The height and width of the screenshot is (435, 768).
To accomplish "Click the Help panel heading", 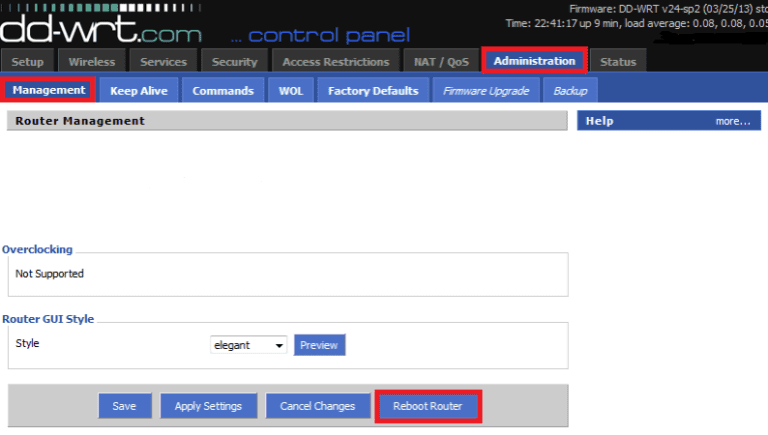I will pos(600,121).
